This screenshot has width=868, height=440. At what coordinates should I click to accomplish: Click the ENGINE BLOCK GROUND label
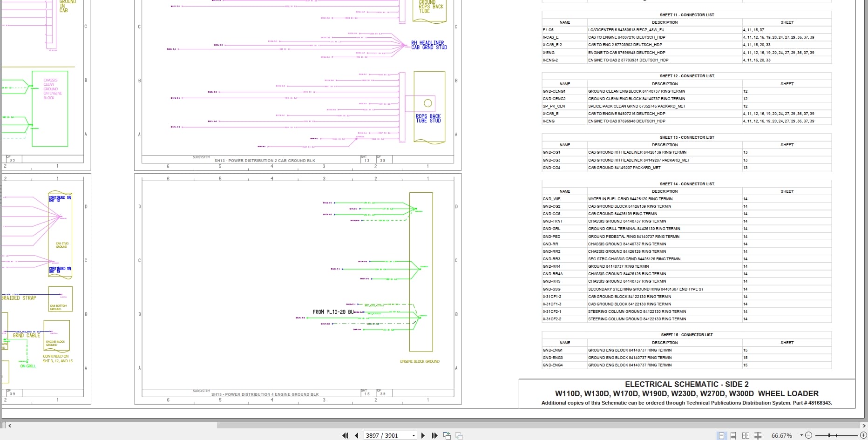pyautogui.click(x=420, y=361)
